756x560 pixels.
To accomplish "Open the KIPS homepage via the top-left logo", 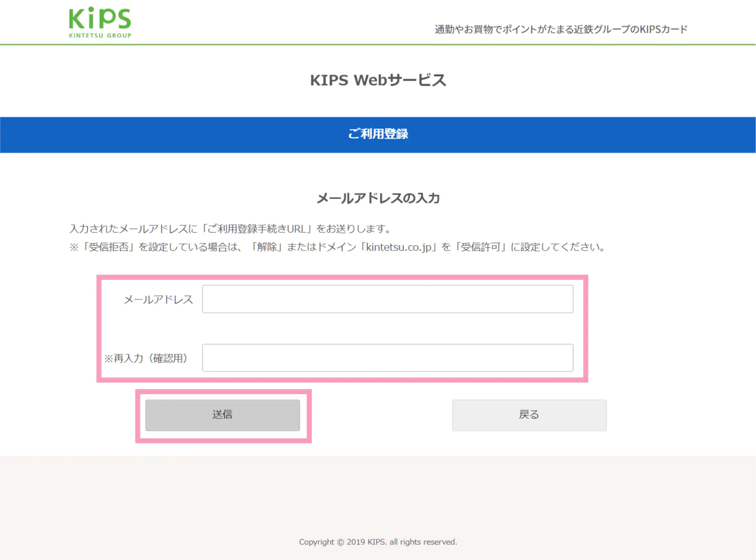I will click(x=99, y=21).
